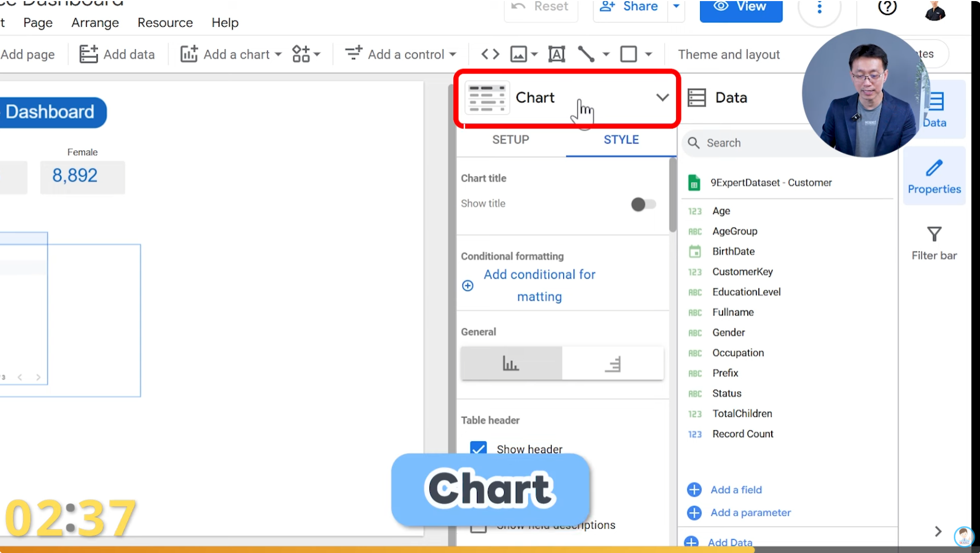The height and width of the screenshot is (553, 980).
Task: Select the shape rectangle tool
Action: tap(629, 53)
